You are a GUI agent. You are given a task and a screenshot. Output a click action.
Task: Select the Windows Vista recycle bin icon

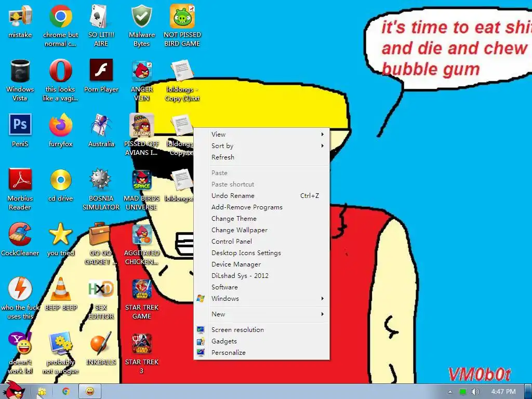coord(20,80)
